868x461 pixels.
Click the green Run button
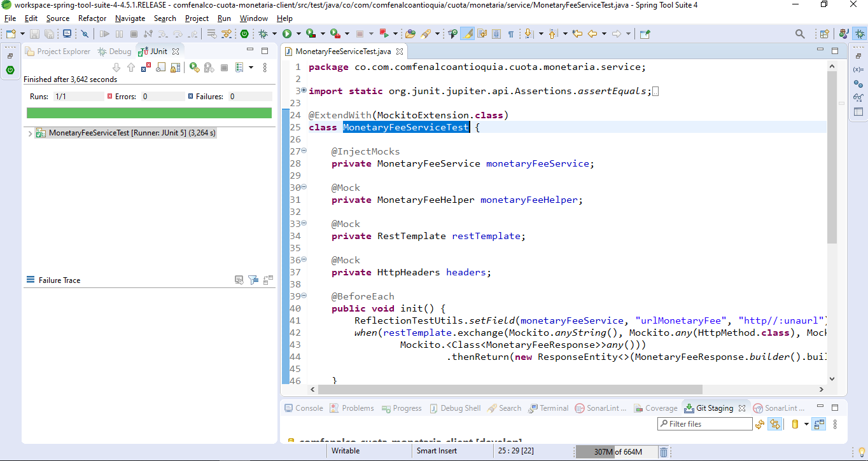(x=287, y=34)
